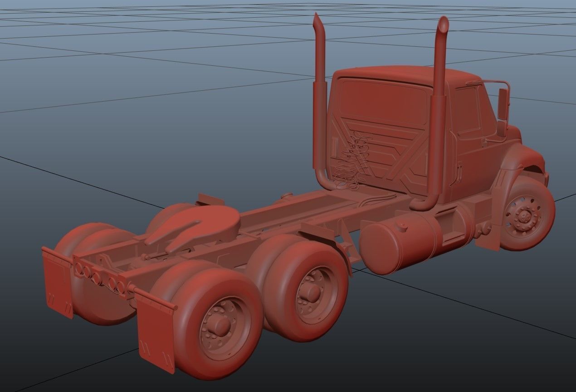Click the truck's front wheel
Screen dimensions: 576x392
[526, 213]
